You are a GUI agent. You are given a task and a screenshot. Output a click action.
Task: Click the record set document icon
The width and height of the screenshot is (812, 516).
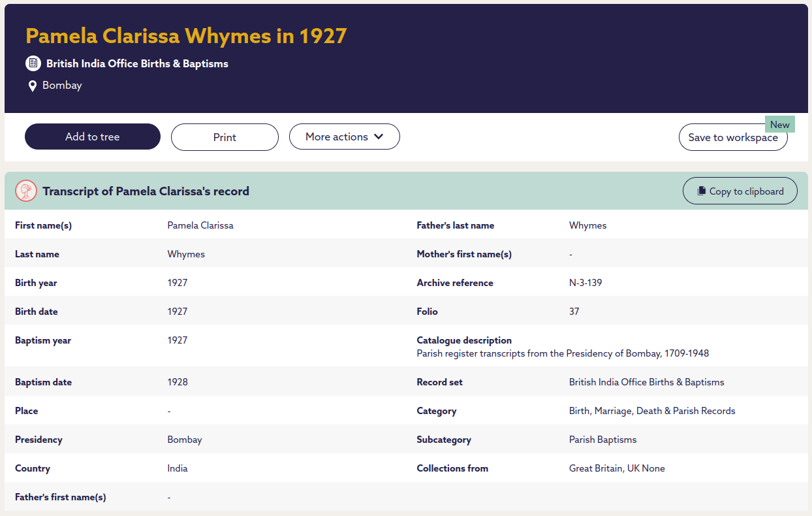click(x=33, y=63)
